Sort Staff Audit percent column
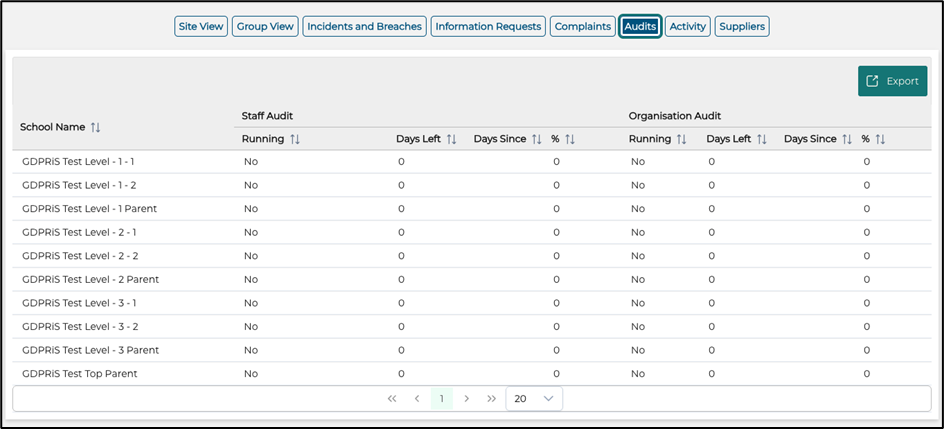This screenshot has width=944, height=429. [570, 139]
